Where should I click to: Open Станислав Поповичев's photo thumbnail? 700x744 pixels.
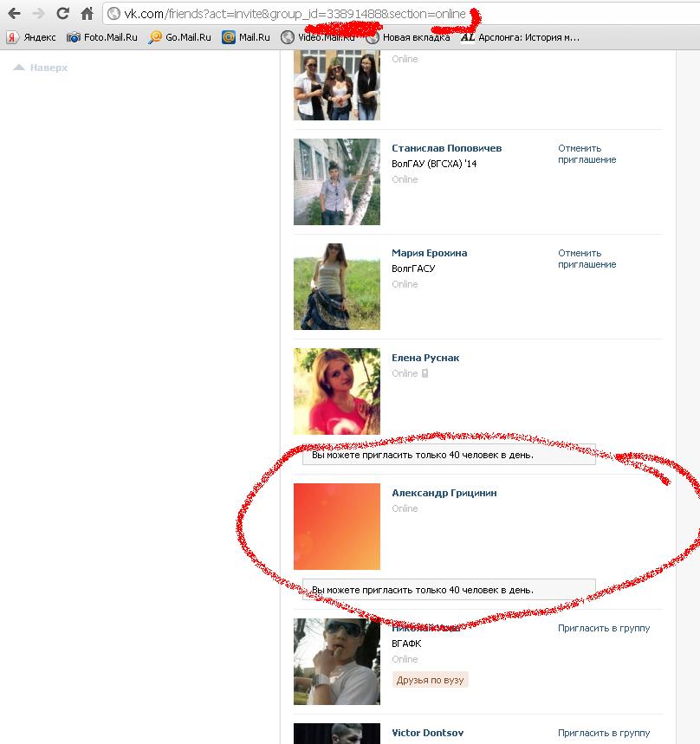(337, 182)
